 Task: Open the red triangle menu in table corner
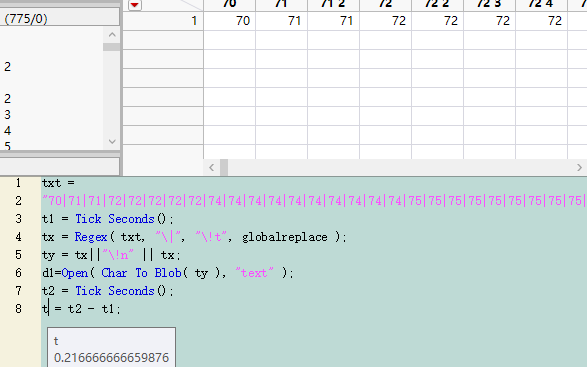[x=135, y=5]
